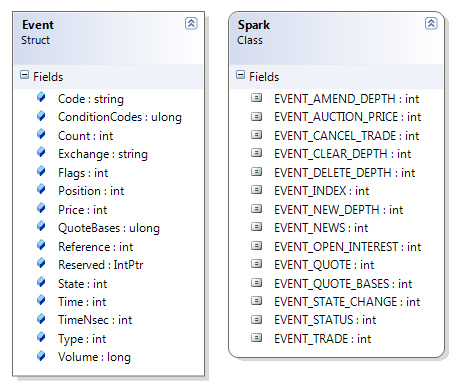The width and height of the screenshot is (469, 392).
Task: Click the field icon beside Count : int
Action: coord(41,134)
